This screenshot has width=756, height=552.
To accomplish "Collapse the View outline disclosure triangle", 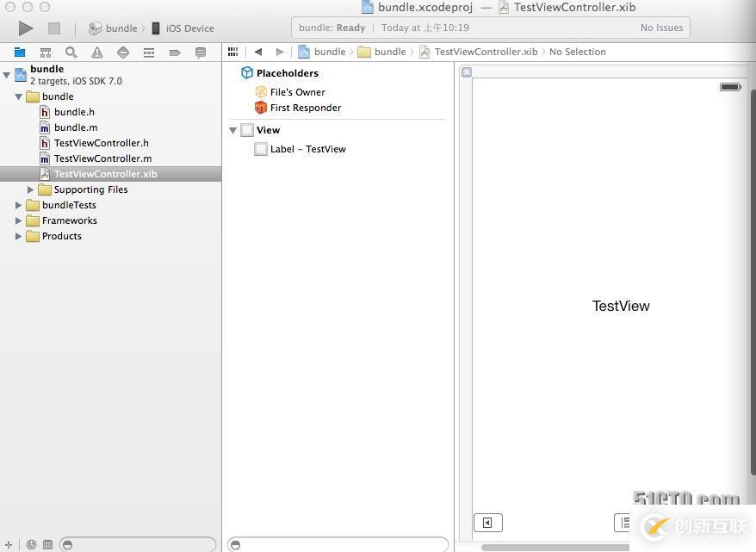I will point(233,130).
